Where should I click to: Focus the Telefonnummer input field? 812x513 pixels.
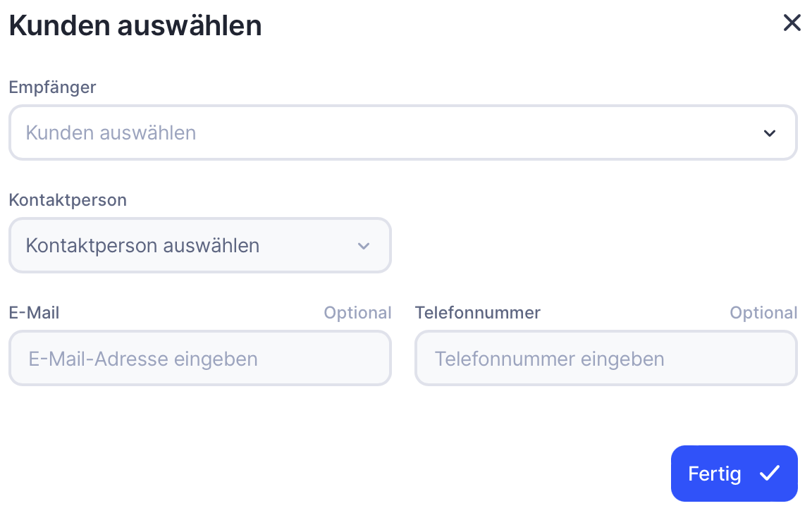605,359
